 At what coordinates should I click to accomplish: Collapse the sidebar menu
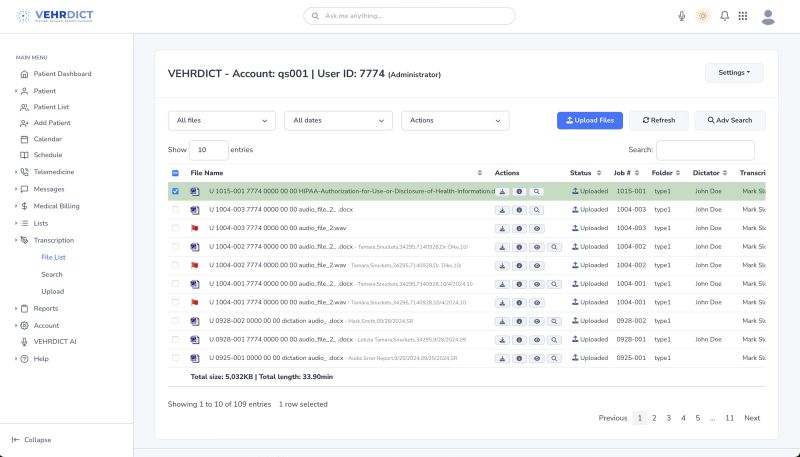tap(32, 440)
